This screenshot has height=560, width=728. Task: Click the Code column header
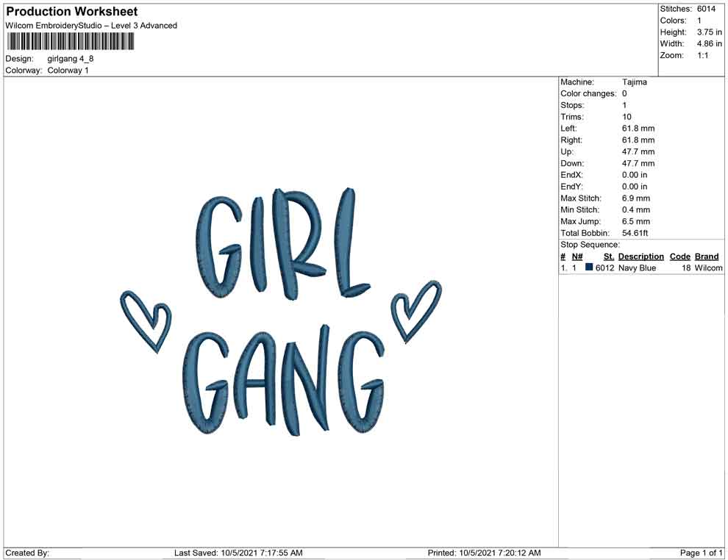679,256
